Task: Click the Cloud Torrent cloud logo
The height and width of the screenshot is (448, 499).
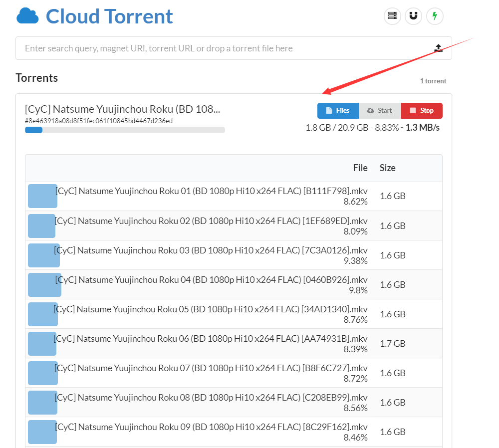Action: [27, 15]
